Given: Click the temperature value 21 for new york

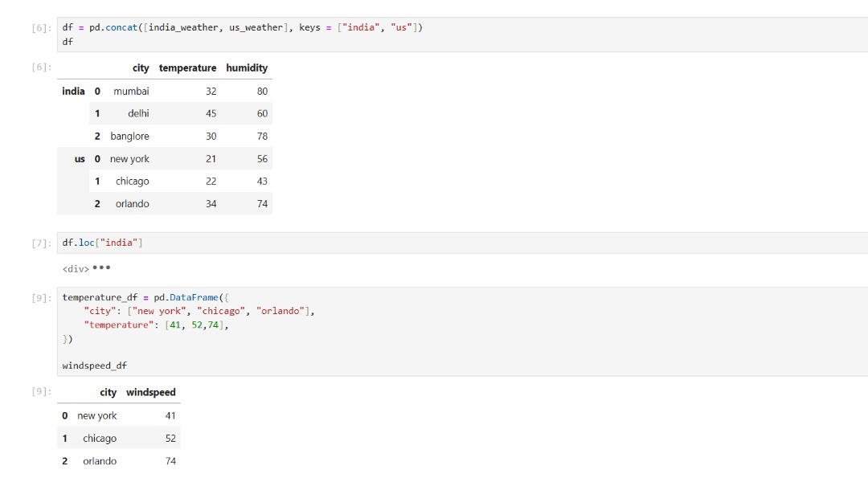Looking at the screenshot, I should [x=211, y=159].
